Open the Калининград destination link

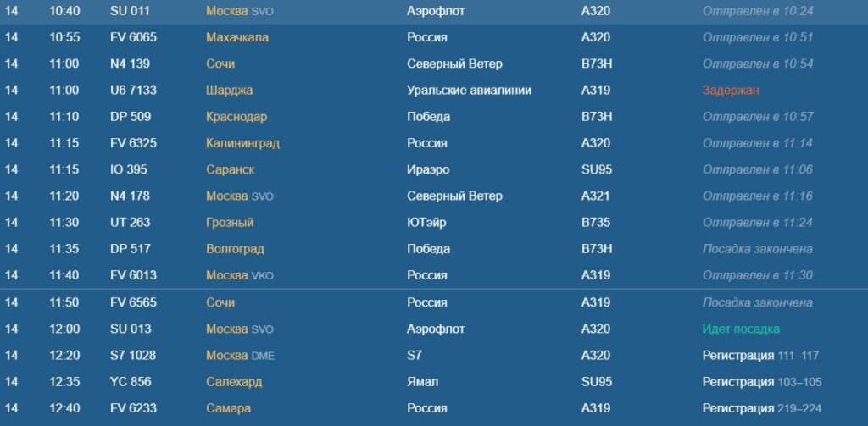coord(242,143)
